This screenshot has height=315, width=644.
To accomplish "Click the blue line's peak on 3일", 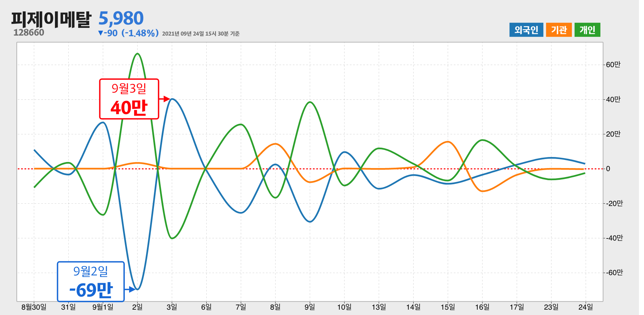I will pyautogui.click(x=172, y=99).
